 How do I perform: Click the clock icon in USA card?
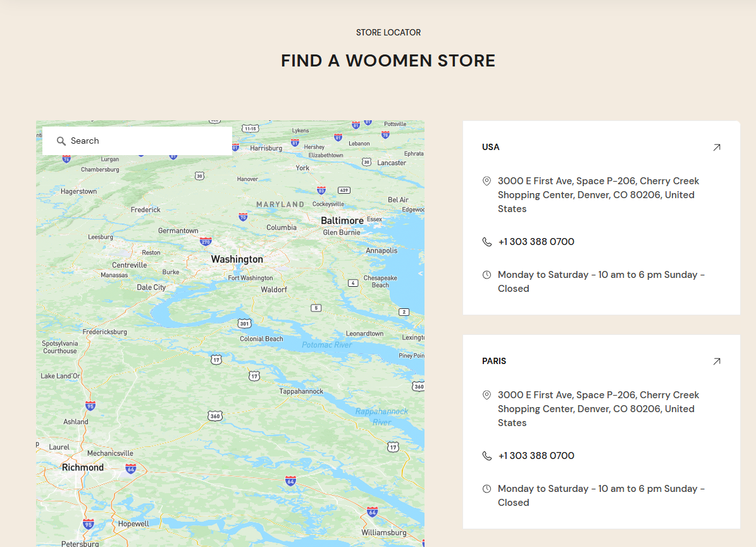(486, 275)
